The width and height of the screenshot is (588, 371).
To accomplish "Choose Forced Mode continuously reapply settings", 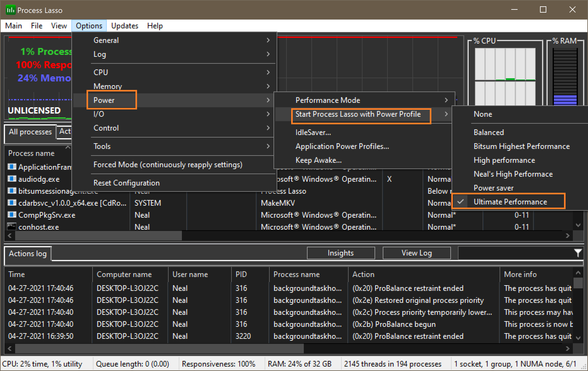I will pos(174,164).
